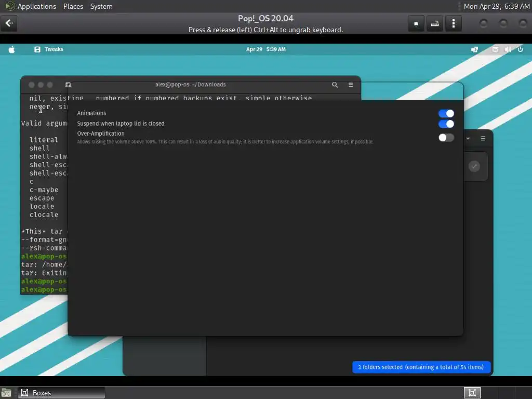Screen dimensions: 532x399
Task: Open the terminal hamburger menu
Action: pyautogui.click(x=351, y=85)
